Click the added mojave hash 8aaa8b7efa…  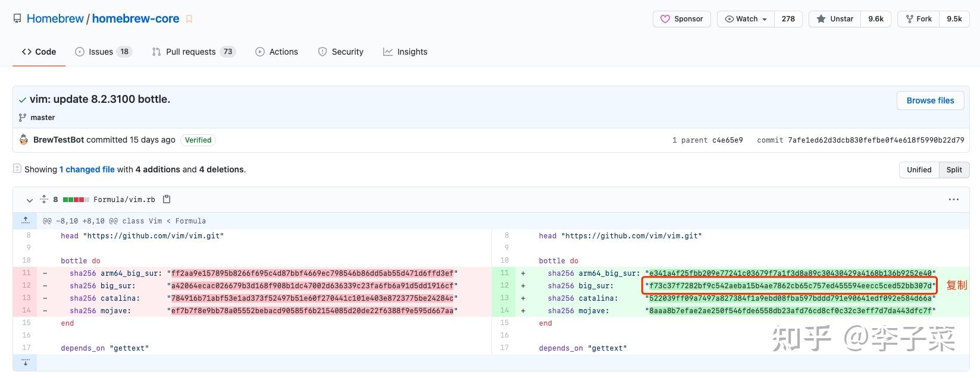(790, 311)
